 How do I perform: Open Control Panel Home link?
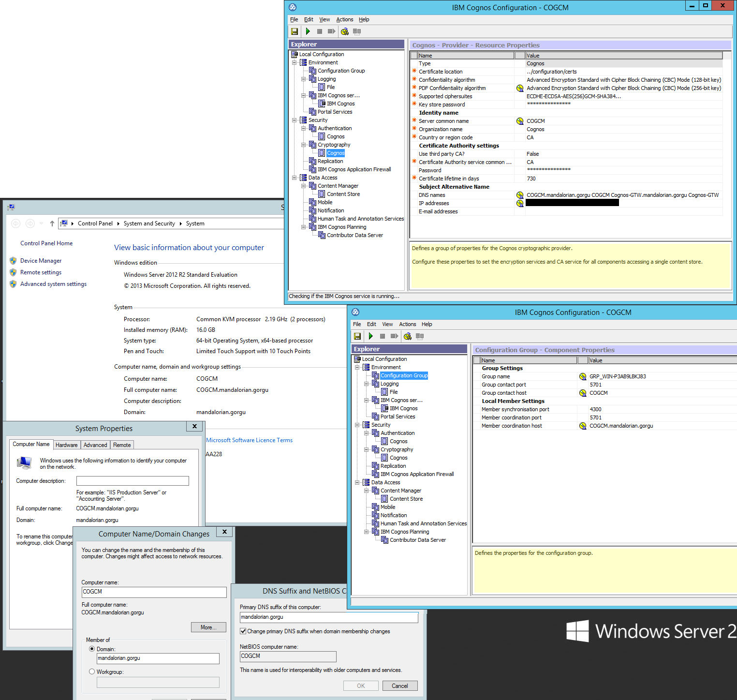pos(46,243)
